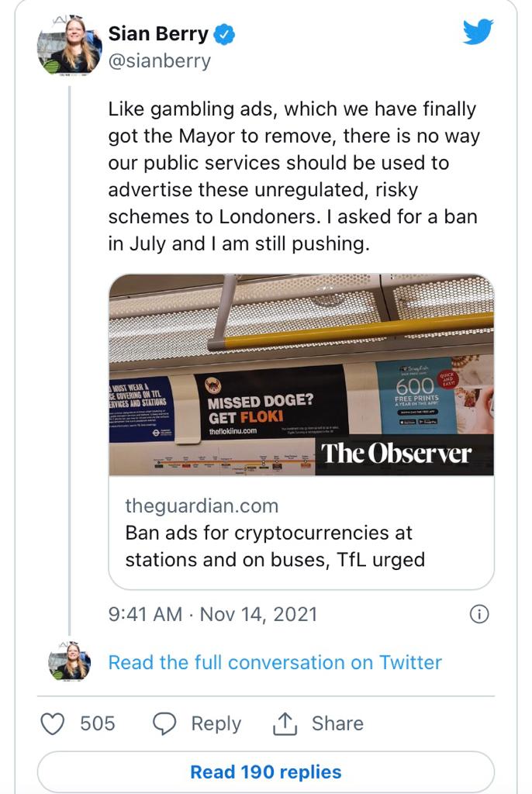Click the Twitter bird logo
This screenshot has height=794, width=532.
tap(478, 32)
